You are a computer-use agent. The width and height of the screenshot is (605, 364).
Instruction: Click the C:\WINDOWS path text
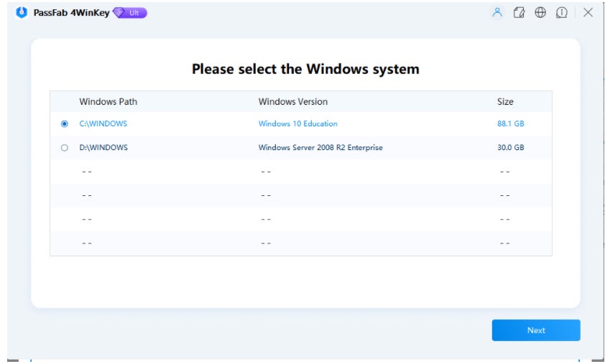pyautogui.click(x=103, y=123)
